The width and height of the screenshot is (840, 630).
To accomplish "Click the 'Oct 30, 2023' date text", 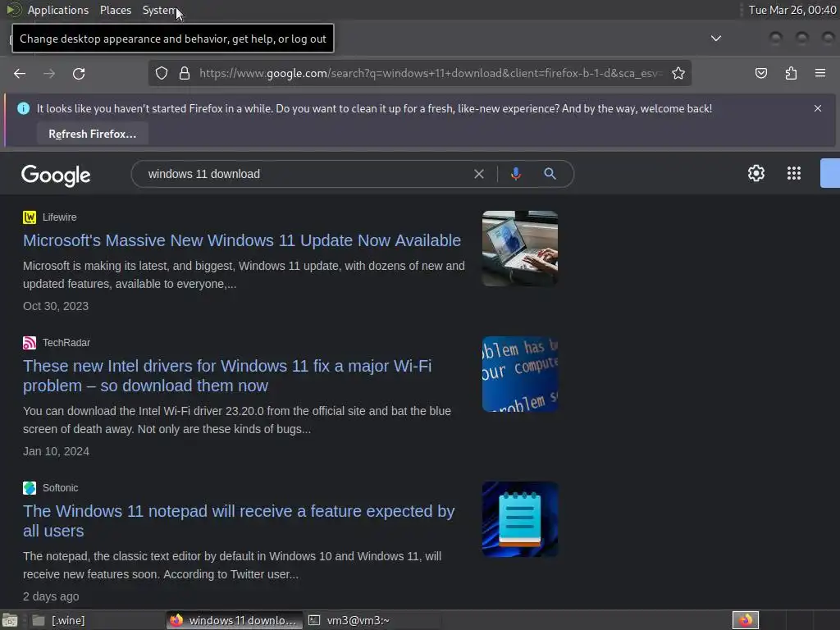I will (x=56, y=306).
